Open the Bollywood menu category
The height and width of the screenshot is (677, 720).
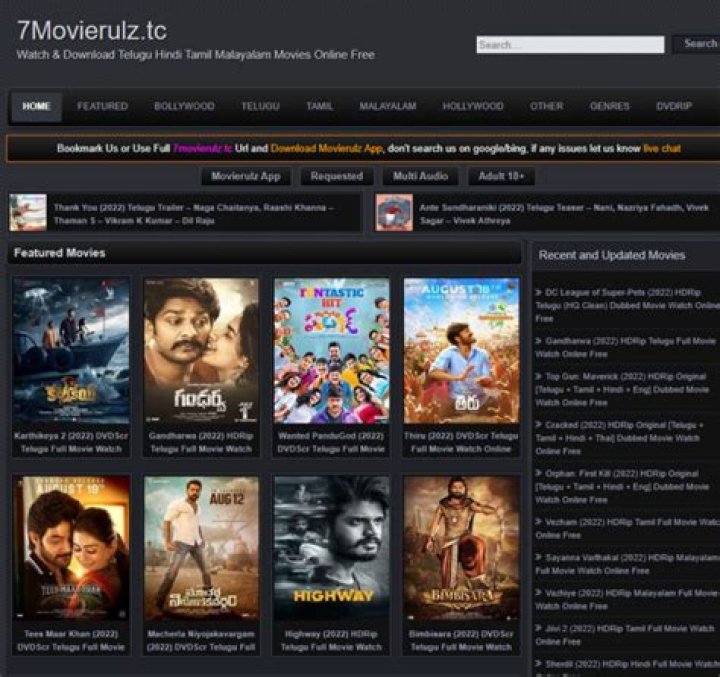click(x=184, y=106)
